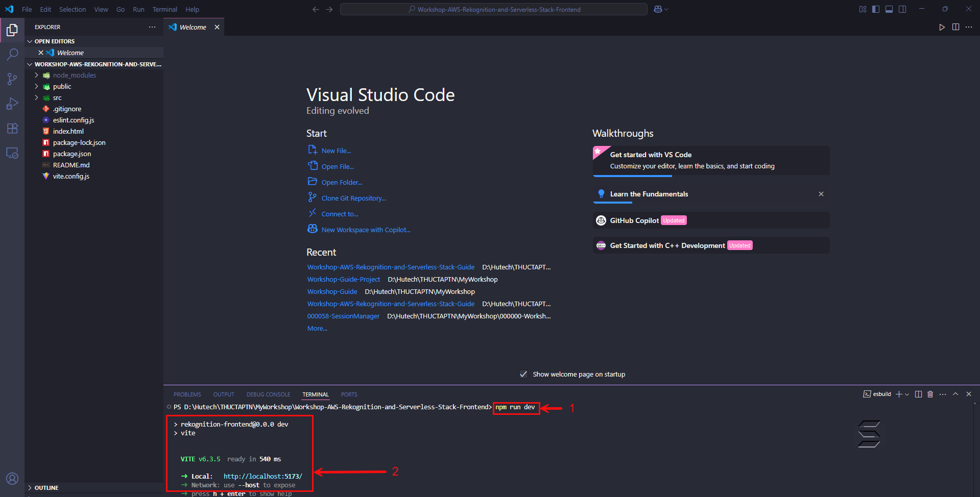Switch to the Output tab
Screen dimensions: 980x497
[x=224, y=394]
